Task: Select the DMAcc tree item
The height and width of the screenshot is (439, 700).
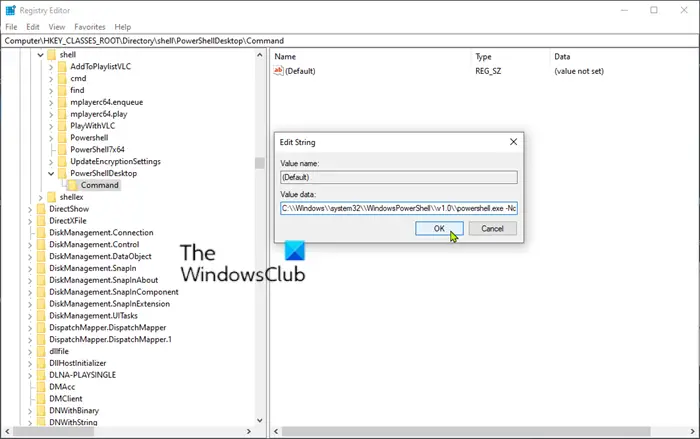Action: click(62, 387)
